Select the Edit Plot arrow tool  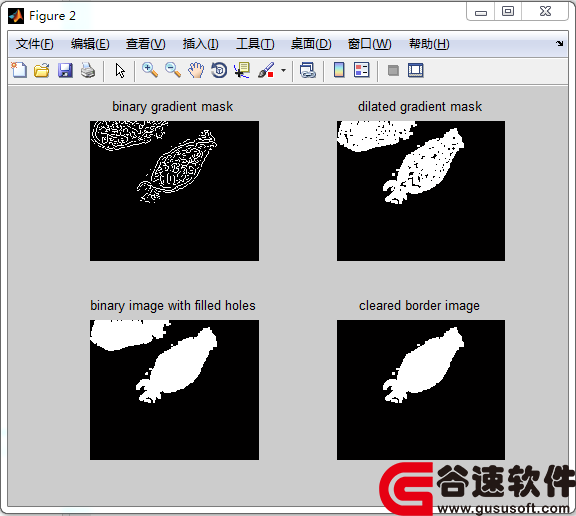click(120, 70)
